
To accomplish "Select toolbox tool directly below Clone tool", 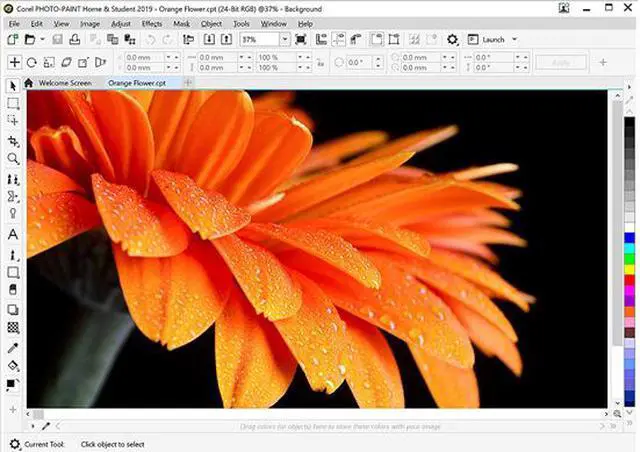I will (13, 196).
